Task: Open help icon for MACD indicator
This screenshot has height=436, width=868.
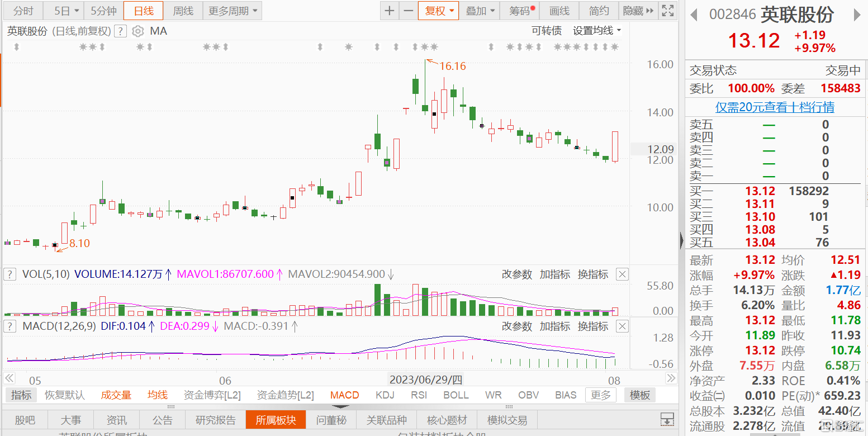Action: point(10,326)
